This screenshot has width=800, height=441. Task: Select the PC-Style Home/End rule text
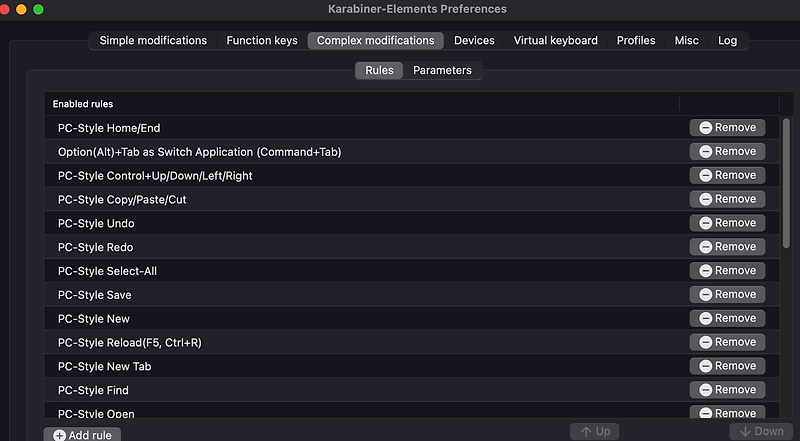coord(109,128)
